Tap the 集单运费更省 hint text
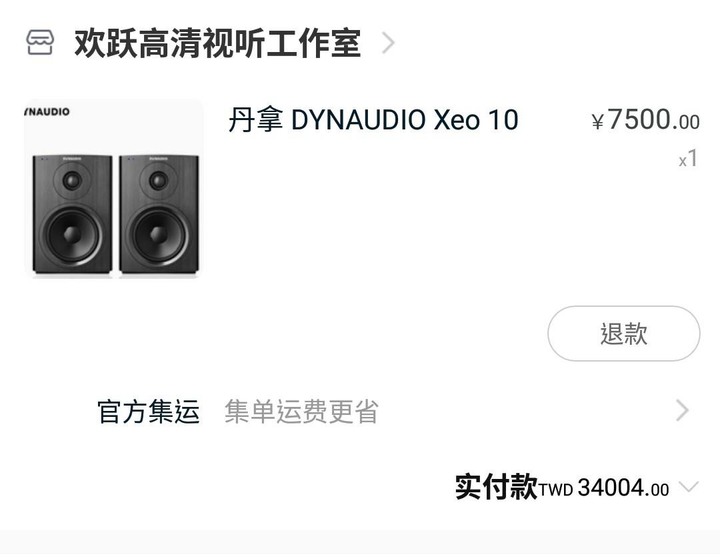This screenshot has width=720, height=557. 301,411
